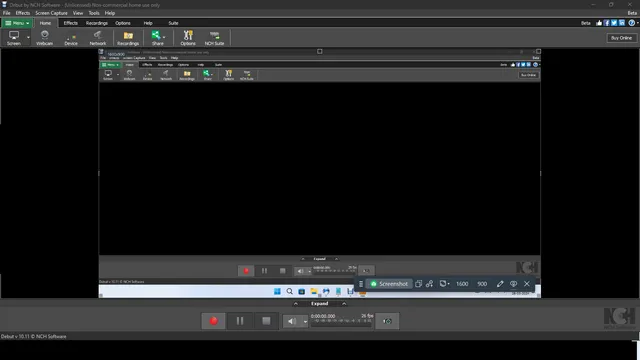The width and height of the screenshot is (640, 360).
Task: Click the 900 height field
Action: 482,284
